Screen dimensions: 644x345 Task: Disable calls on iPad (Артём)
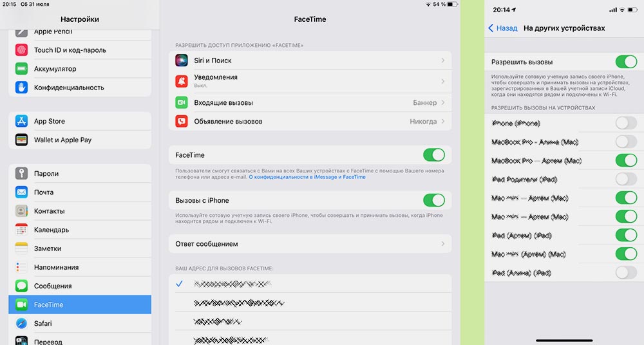(x=627, y=236)
